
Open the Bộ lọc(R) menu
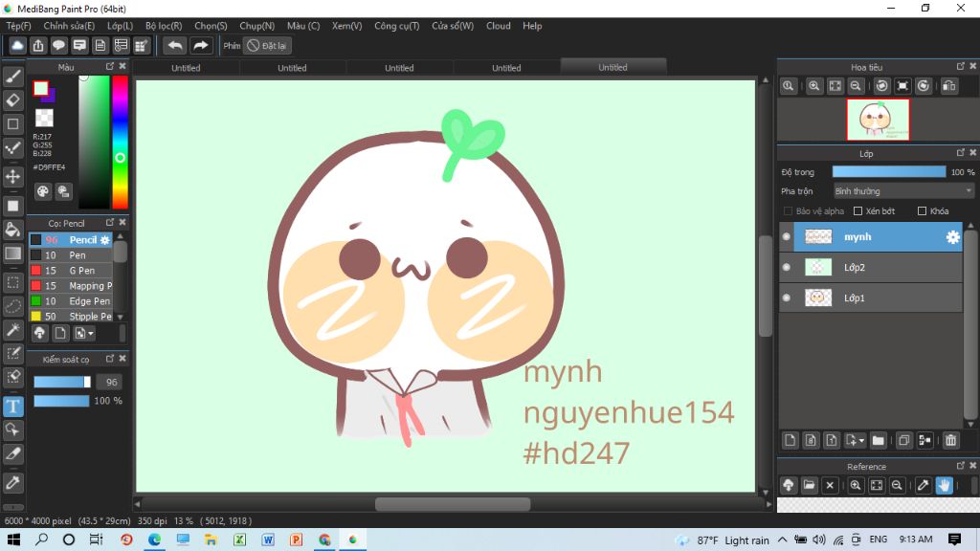tap(164, 26)
